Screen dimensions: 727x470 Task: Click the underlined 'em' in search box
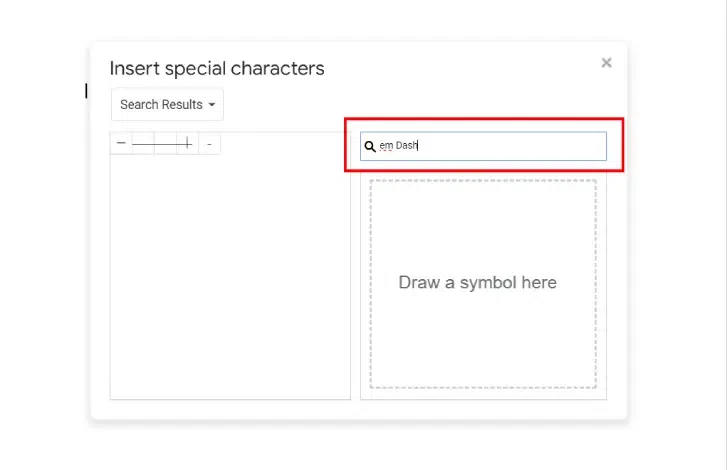(x=386, y=146)
